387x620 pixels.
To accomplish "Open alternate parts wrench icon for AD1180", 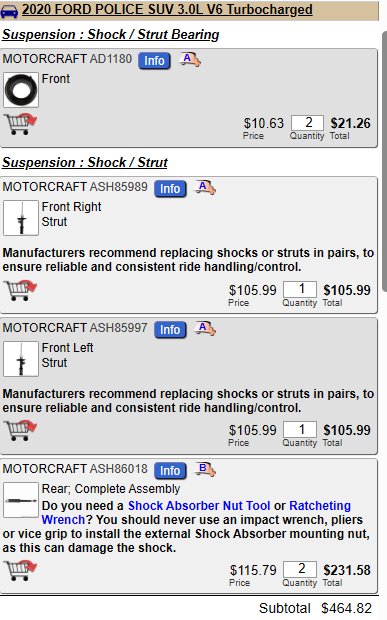I will tap(190, 60).
